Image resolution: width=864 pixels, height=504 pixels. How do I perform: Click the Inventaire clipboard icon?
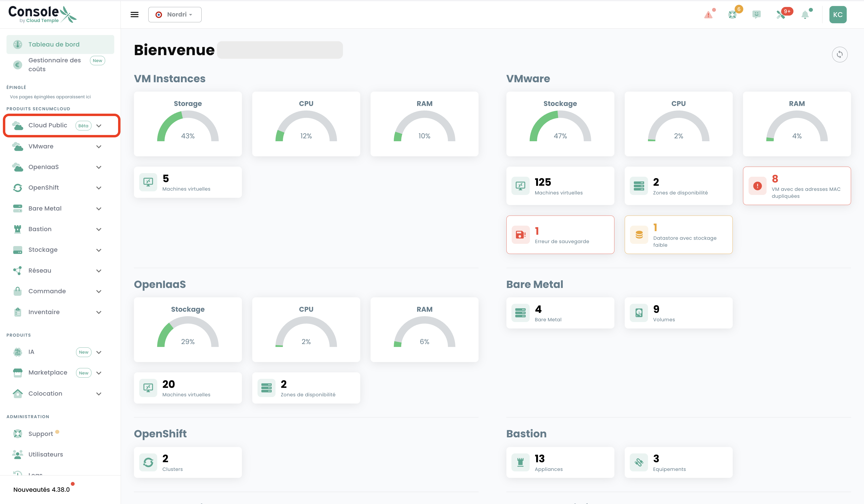pos(18,312)
